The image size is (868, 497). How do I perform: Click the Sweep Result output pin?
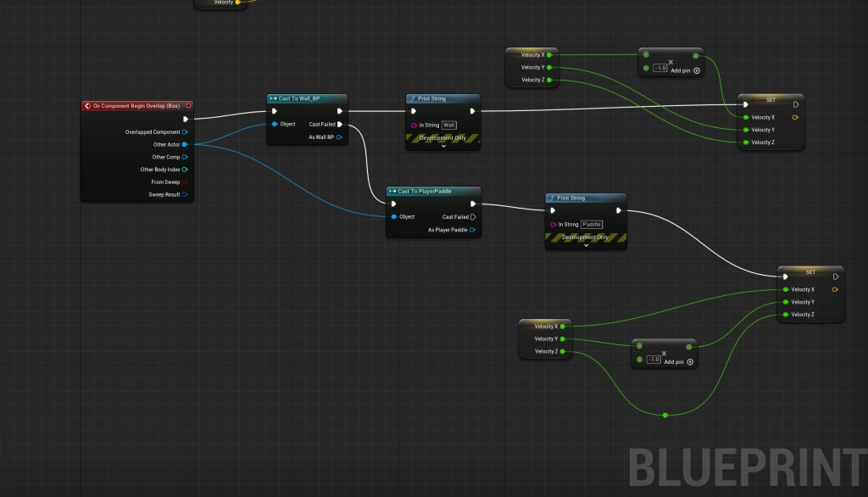coord(185,194)
